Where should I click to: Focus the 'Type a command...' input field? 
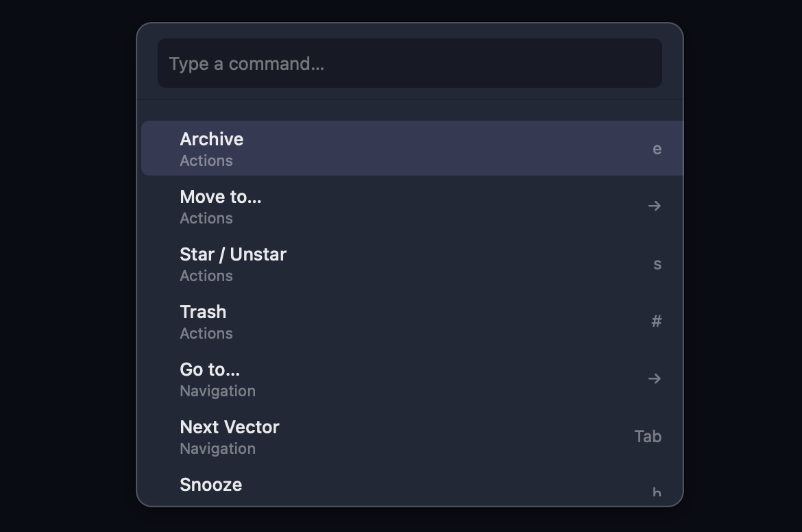(x=410, y=63)
